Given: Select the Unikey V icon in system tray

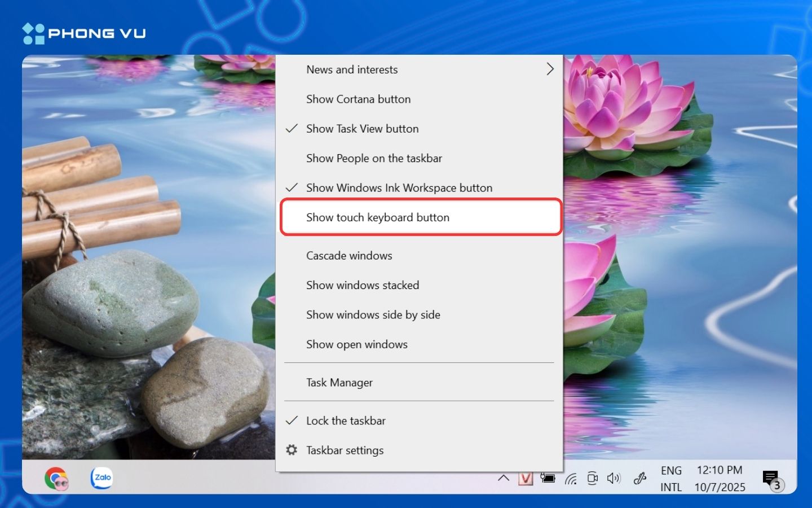Looking at the screenshot, I should tap(526, 478).
